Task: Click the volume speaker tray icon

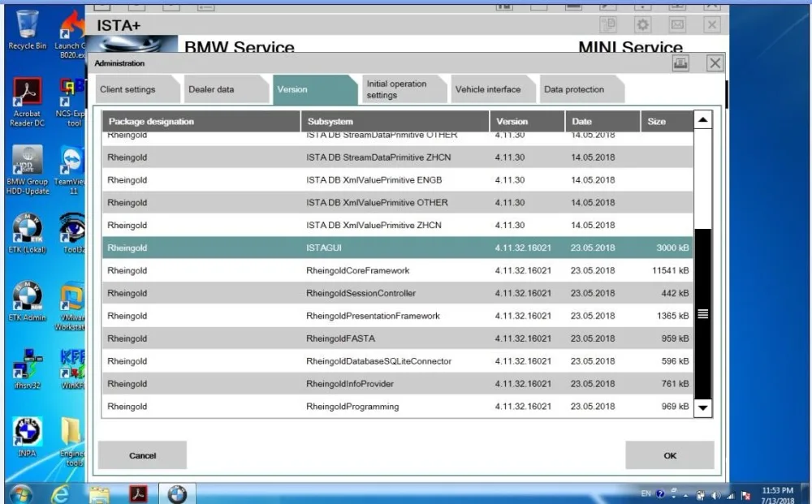Action: coord(715,495)
